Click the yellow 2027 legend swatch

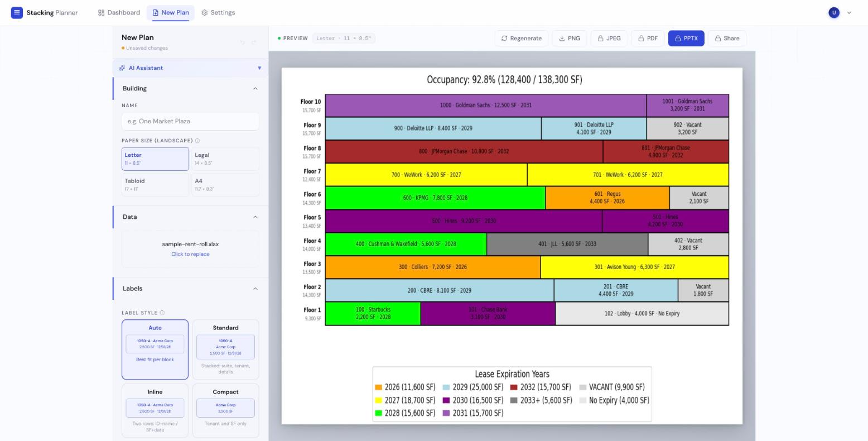click(x=379, y=400)
